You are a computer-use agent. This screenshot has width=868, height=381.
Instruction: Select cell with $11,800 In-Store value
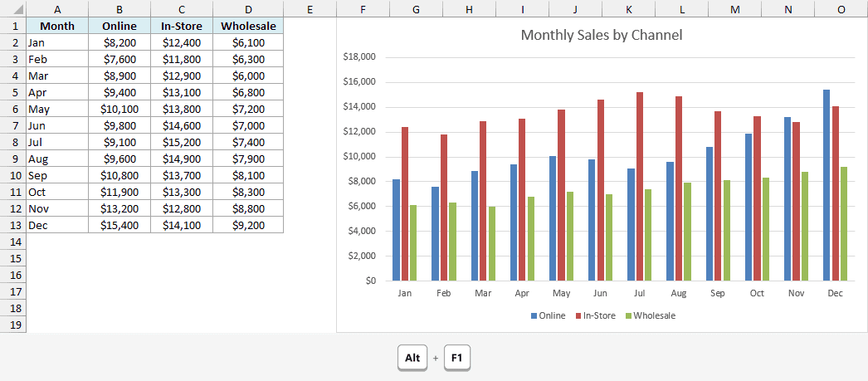pyautogui.click(x=182, y=59)
